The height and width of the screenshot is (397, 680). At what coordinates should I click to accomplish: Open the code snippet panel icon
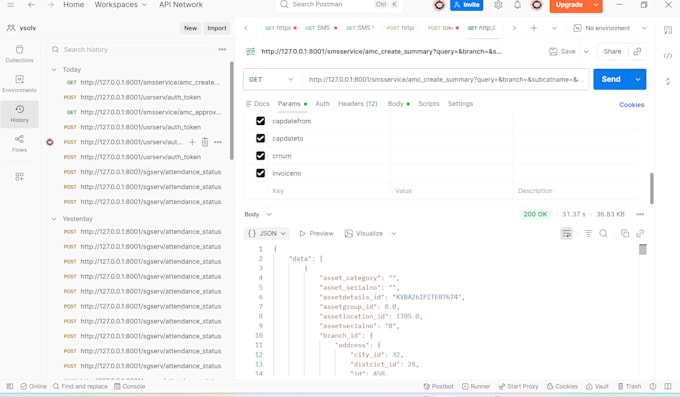(667, 56)
